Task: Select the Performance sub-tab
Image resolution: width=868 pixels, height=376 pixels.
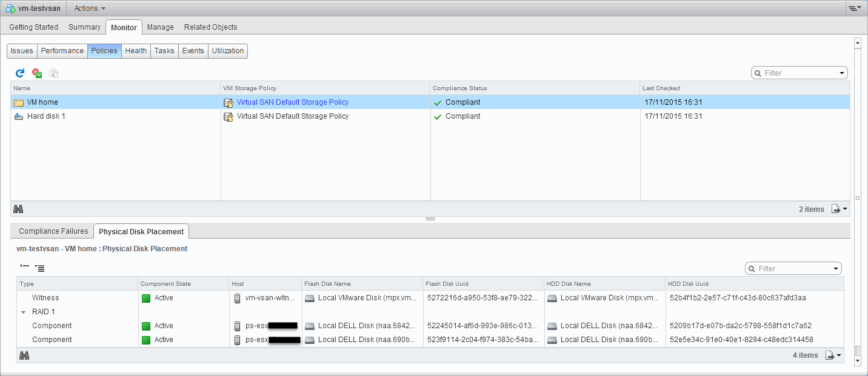Action: 62,51
